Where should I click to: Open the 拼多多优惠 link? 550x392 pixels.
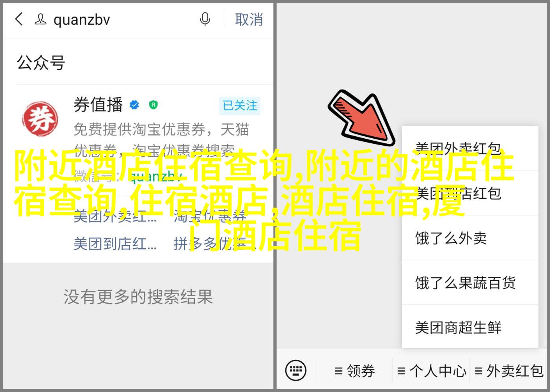[x=210, y=244]
